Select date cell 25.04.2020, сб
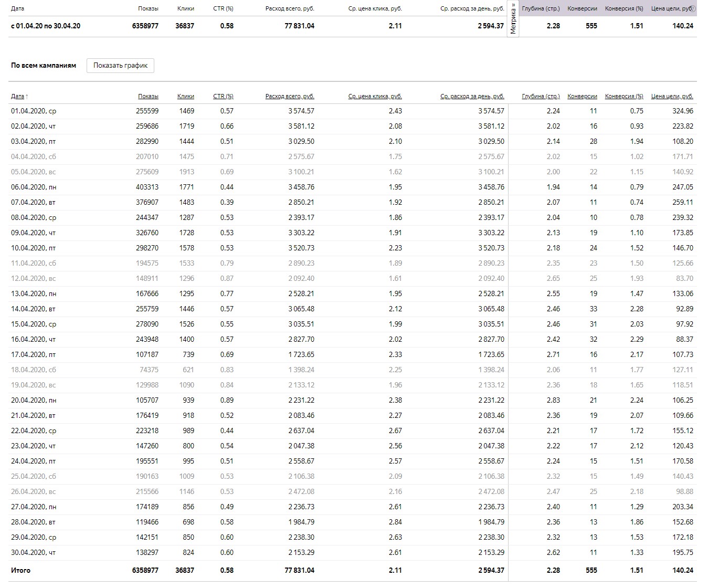 (34, 476)
